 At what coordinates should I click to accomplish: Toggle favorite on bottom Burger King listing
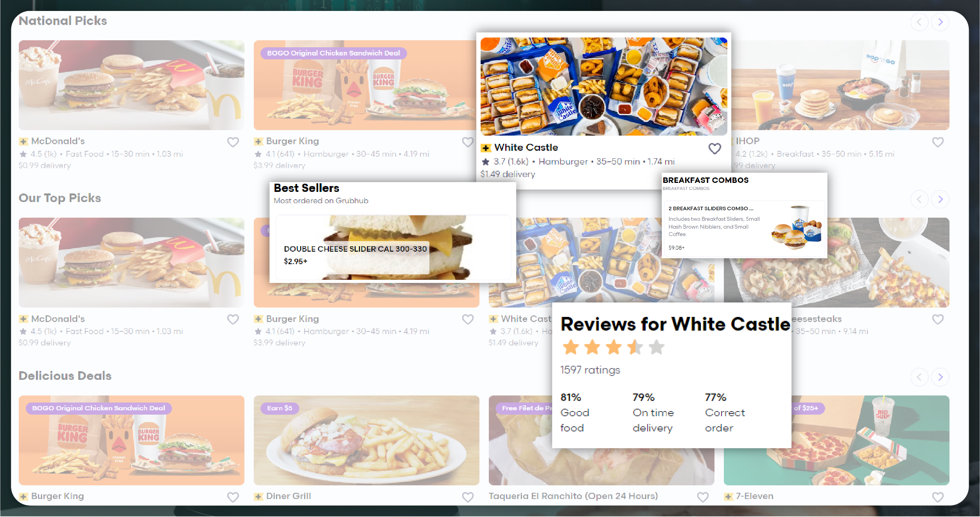(x=232, y=497)
